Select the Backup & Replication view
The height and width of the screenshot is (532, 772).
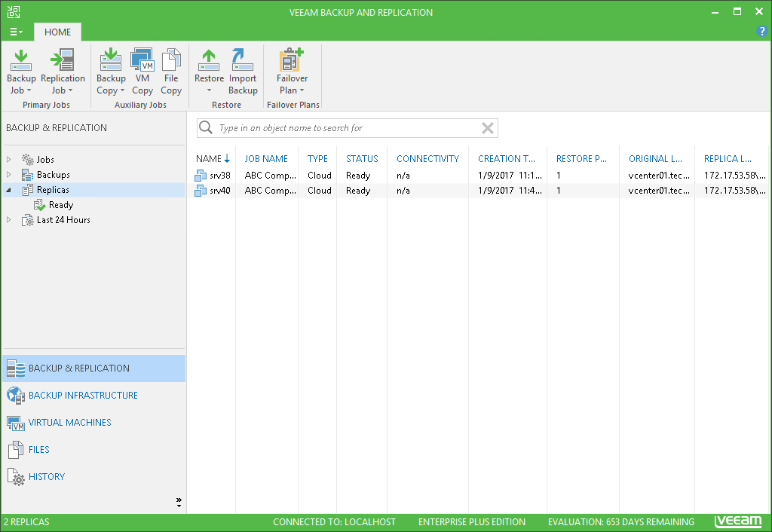[94, 368]
